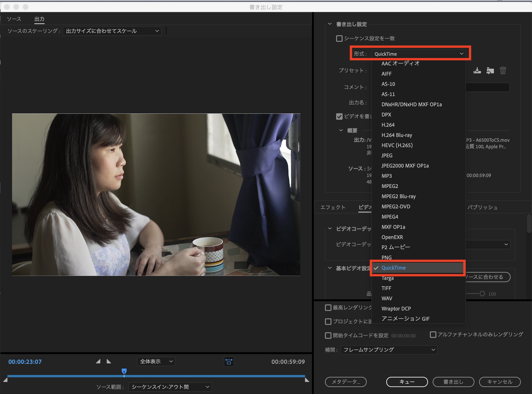Click the delete preset trash icon

tap(503, 70)
